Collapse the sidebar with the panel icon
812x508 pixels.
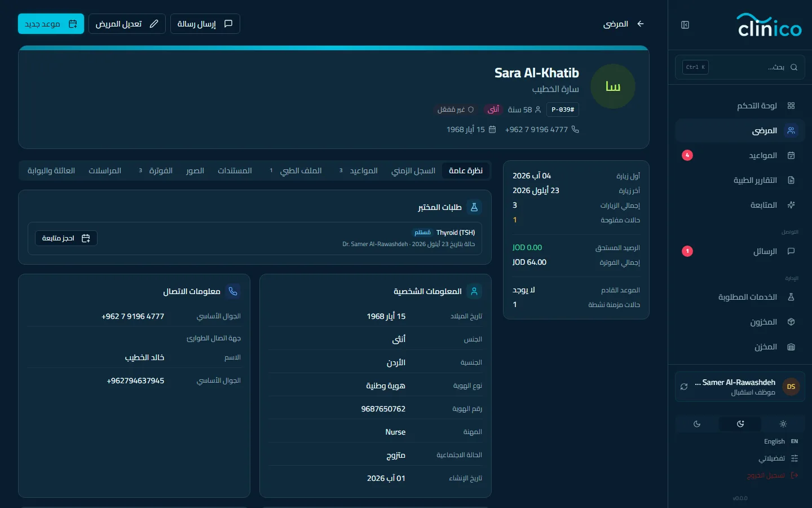click(685, 25)
